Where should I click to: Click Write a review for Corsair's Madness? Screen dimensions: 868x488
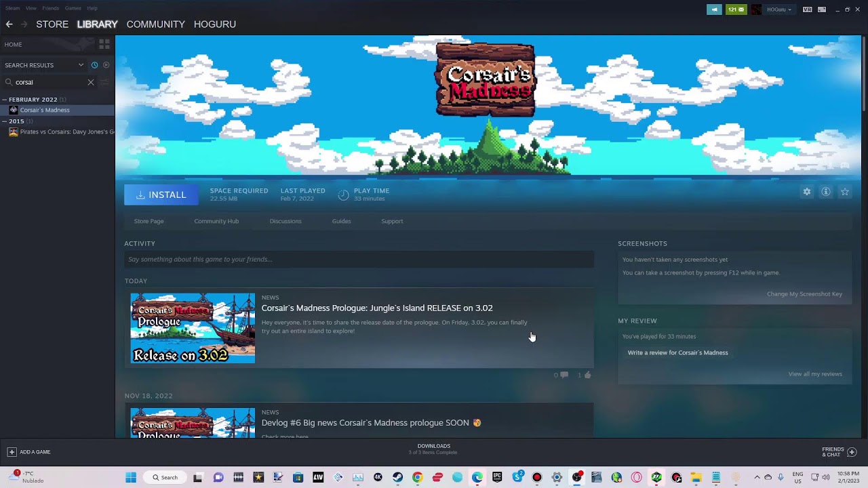point(677,352)
